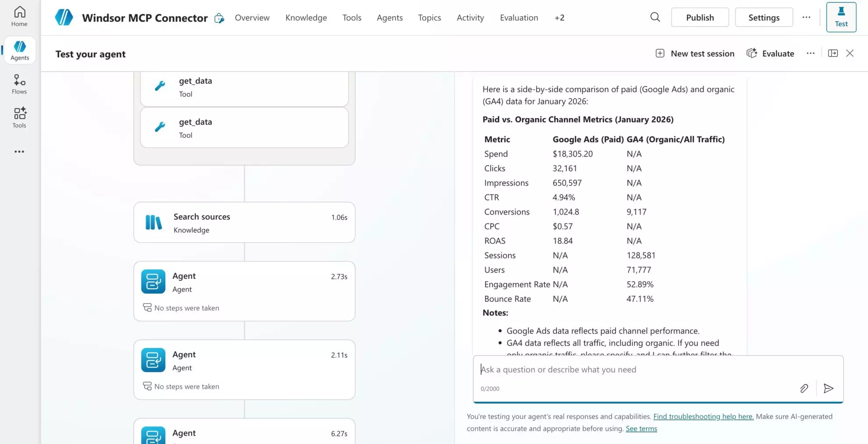This screenshot has width=868, height=444.
Task: Select the Search sources Knowledge step
Action: (244, 222)
